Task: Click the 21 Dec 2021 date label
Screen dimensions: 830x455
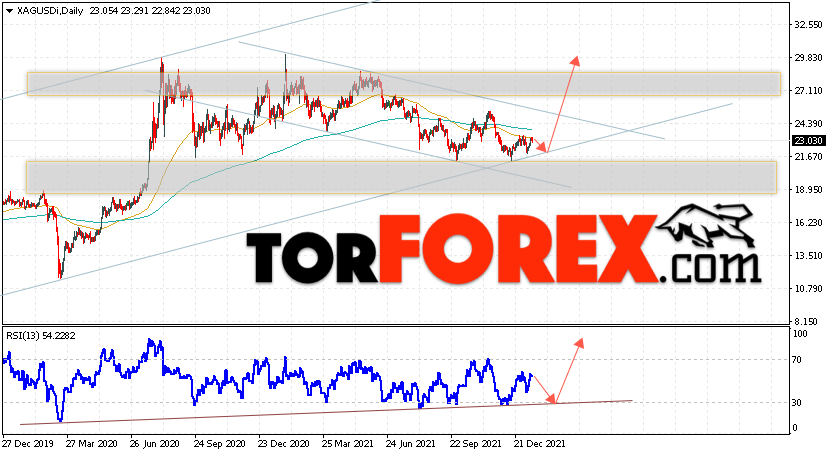Action: point(540,443)
